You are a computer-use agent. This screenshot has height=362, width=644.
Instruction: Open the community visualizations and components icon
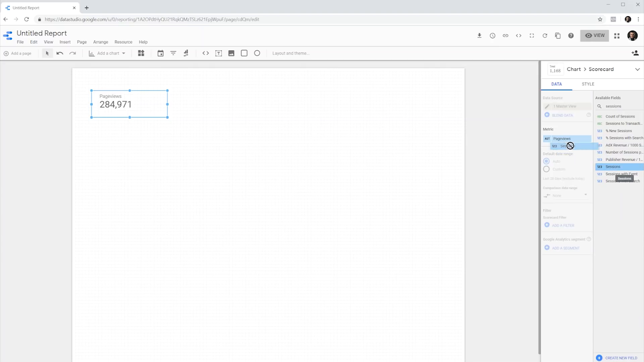(x=141, y=53)
